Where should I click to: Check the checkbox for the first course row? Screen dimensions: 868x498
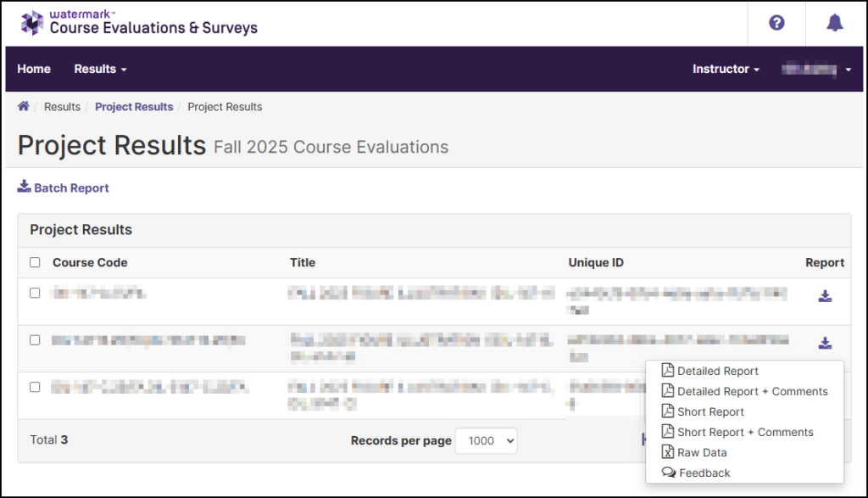pyautogui.click(x=35, y=293)
